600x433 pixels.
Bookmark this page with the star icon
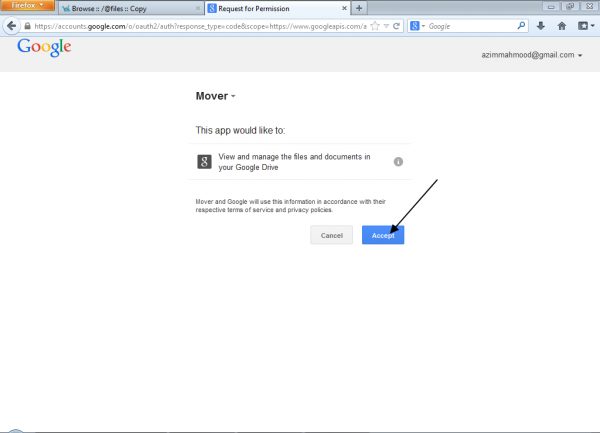tap(375, 26)
